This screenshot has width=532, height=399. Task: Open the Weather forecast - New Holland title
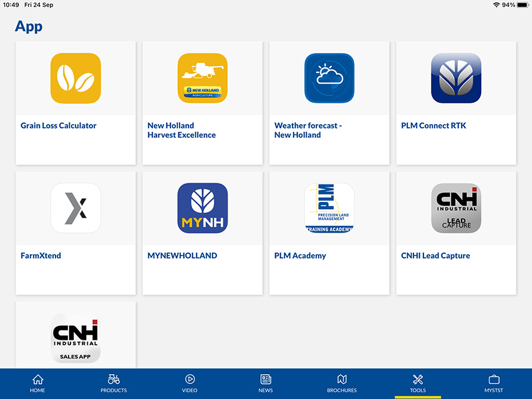coord(308,130)
